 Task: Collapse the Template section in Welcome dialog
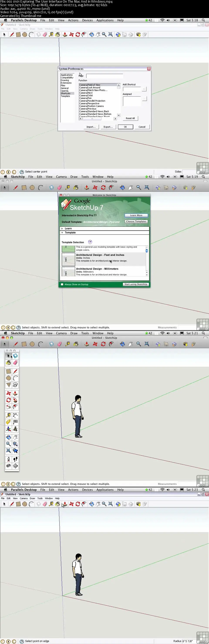tap(62, 233)
